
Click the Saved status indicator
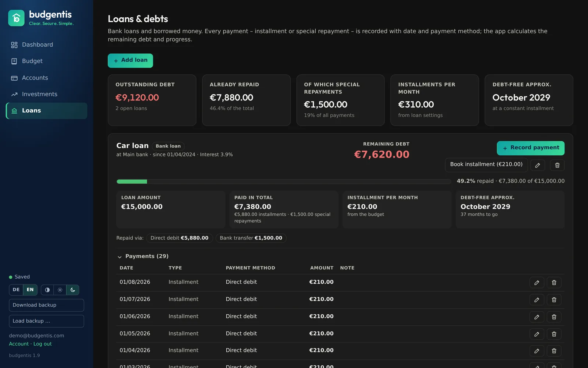pos(19,277)
